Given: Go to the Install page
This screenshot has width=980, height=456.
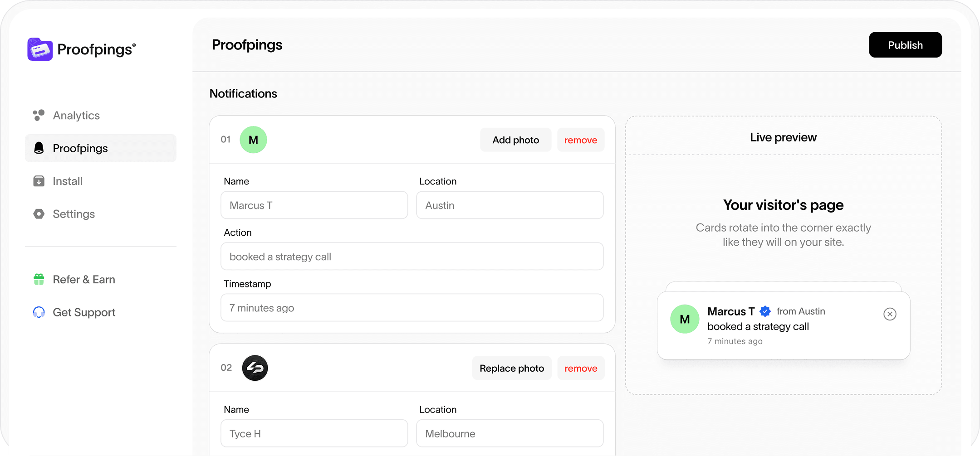Looking at the screenshot, I should pyautogui.click(x=101, y=181).
